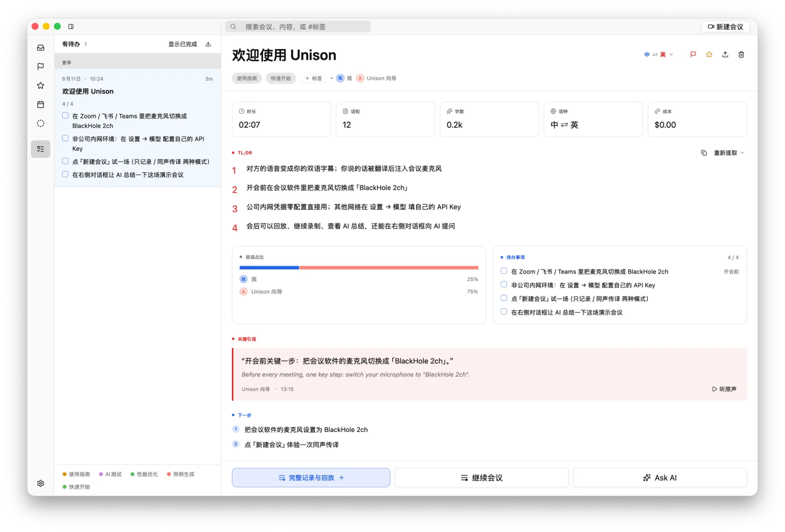Open the 中⇄英 language dropdown in header
Screen dimensions: 785x532
tap(658, 54)
